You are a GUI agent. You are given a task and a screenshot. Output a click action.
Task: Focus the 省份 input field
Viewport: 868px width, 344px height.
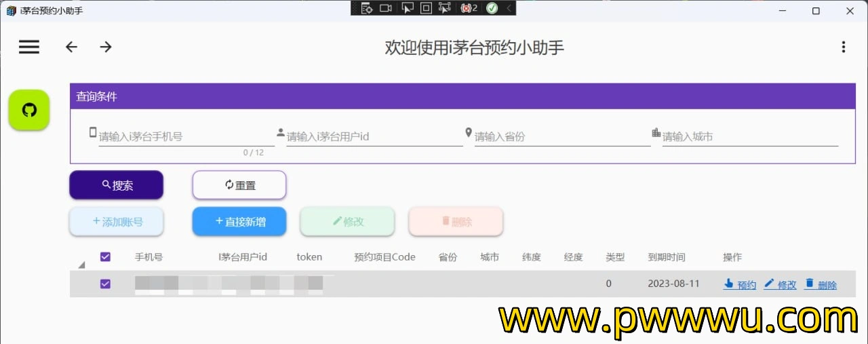562,136
